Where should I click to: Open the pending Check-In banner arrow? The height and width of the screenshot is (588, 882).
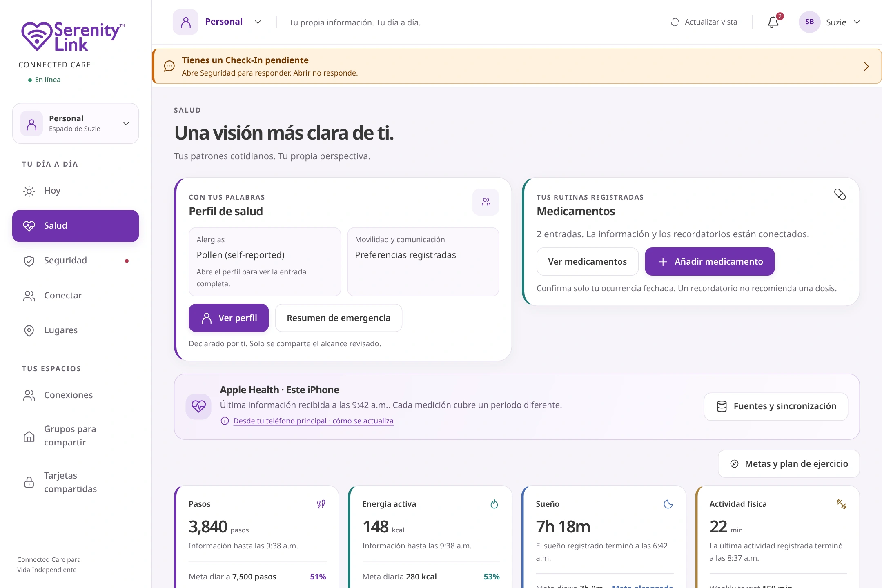click(866, 67)
